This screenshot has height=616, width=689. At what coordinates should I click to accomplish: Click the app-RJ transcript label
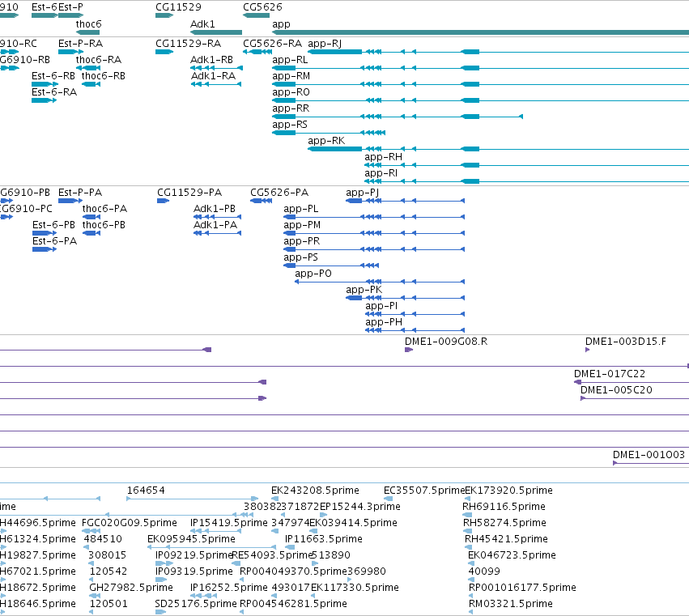tap(325, 44)
